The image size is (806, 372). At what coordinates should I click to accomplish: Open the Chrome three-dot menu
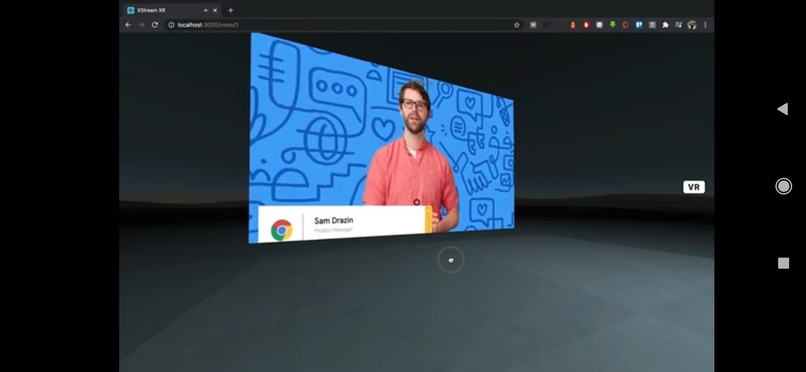click(705, 25)
